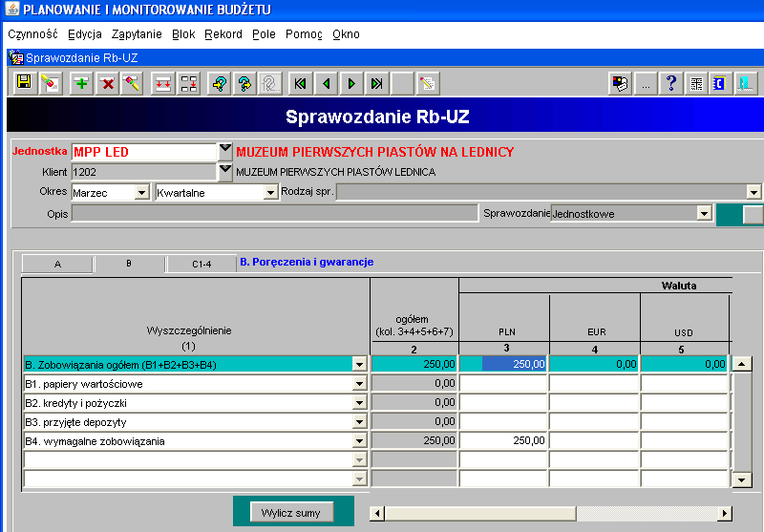Clear the record with the eraser icon beside delete
Image resolution: width=764 pixels, height=532 pixels.
tap(132, 83)
